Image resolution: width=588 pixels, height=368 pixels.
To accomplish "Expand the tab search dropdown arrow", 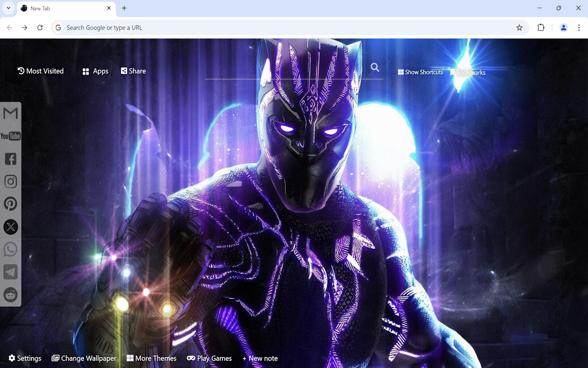I will [8, 8].
